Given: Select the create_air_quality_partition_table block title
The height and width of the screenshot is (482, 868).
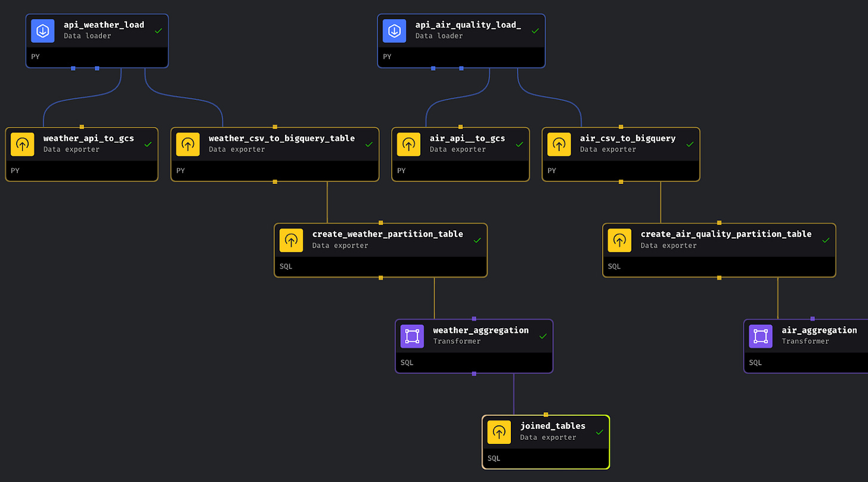Looking at the screenshot, I should [x=726, y=234].
